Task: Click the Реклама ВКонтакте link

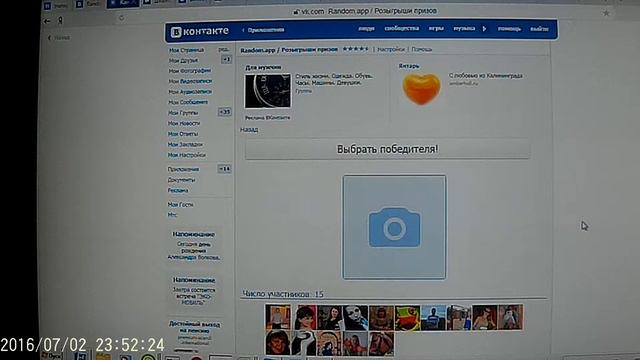Action: 268,118
